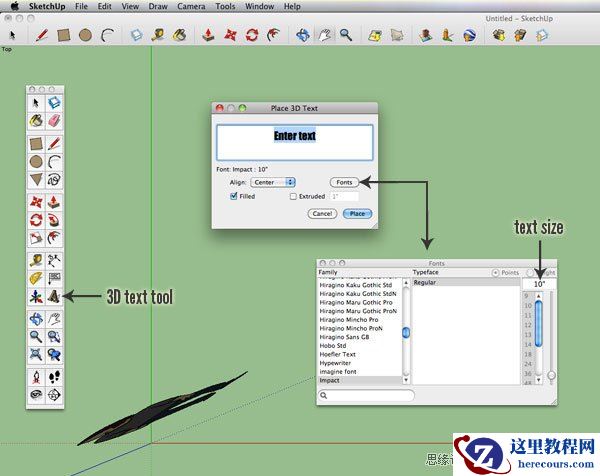600x476 pixels.
Task: Select the Arc tool in the top toolbar
Action: point(108,35)
